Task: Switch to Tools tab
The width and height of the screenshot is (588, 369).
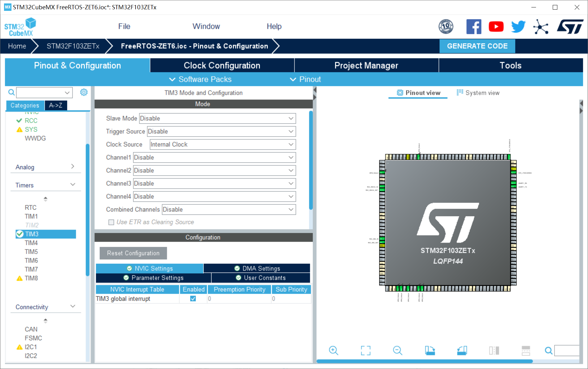Action: 511,65
